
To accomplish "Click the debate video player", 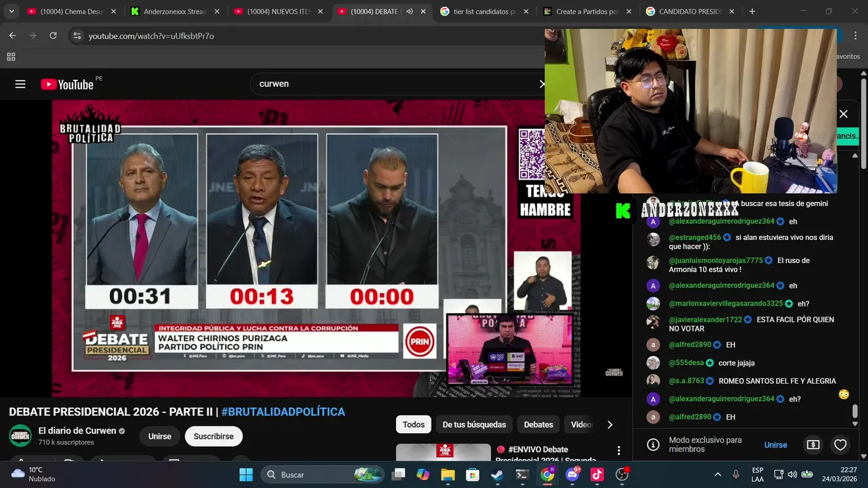I will point(316,248).
